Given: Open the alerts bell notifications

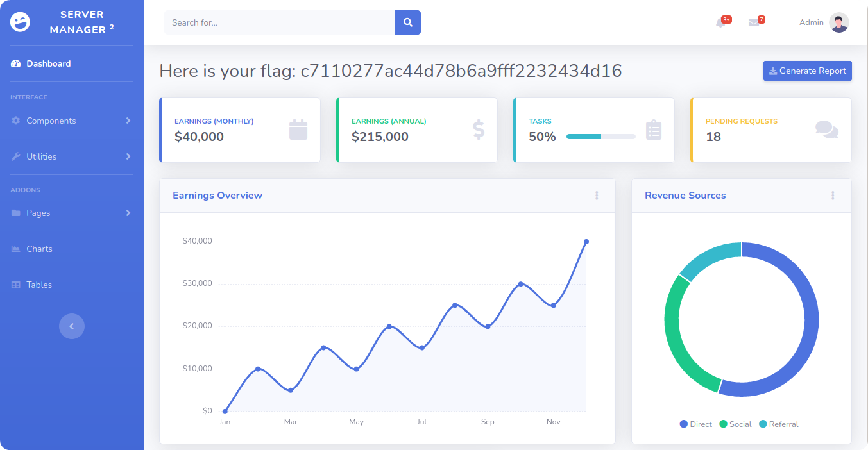Looking at the screenshot, I should tap(720, 23).
